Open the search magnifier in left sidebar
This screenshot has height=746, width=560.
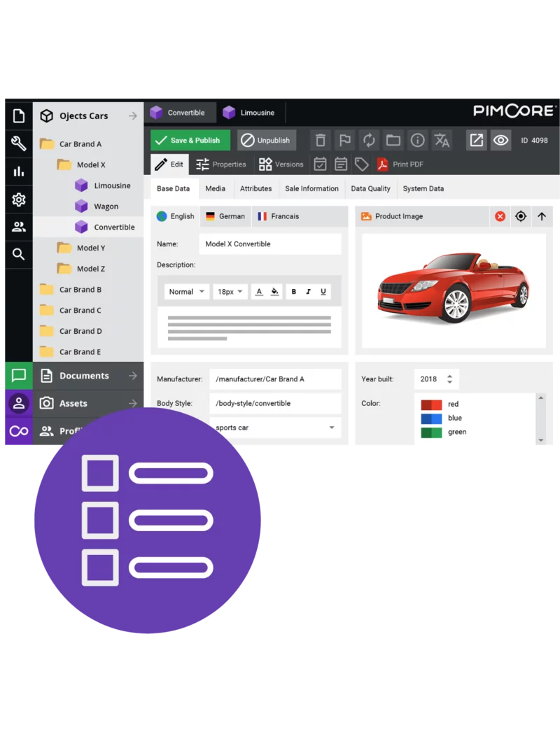19,254
